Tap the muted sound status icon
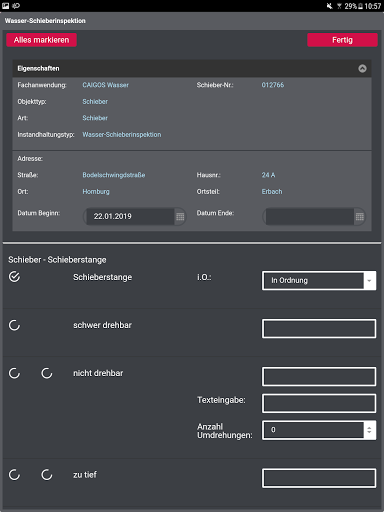This screenshot has width=384, height=512. pos(329,6)
